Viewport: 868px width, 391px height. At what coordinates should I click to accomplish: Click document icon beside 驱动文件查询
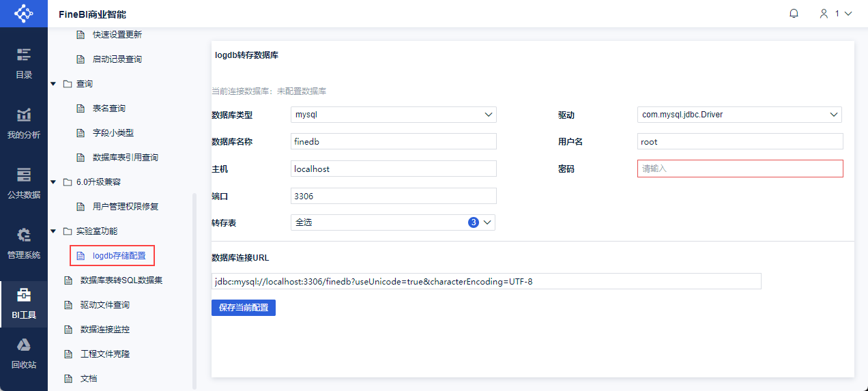[67, 305]
